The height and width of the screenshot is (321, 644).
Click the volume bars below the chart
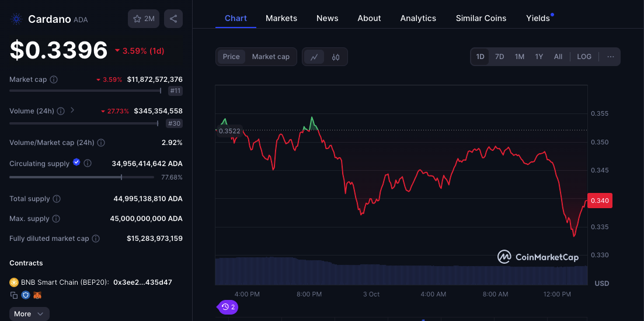pos(401,271)
